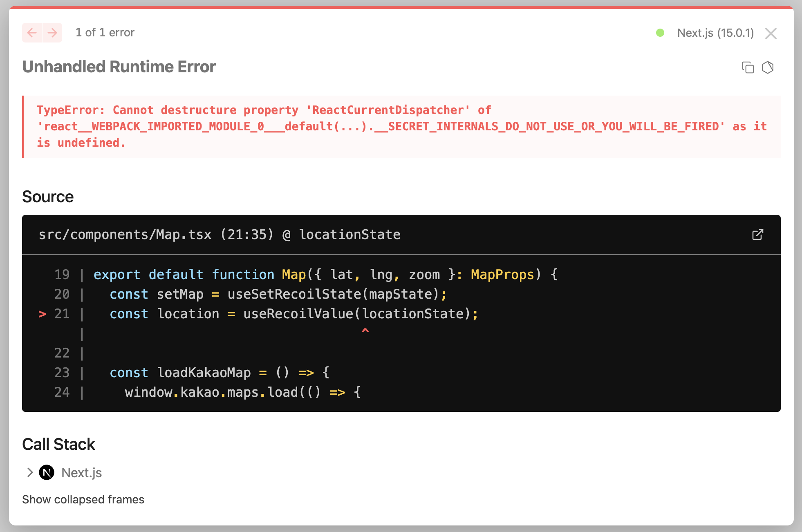Image resolution: width=802 pixels, height=532 pixels.
Task: Copy the error stack trace
Action: [748, 67]
